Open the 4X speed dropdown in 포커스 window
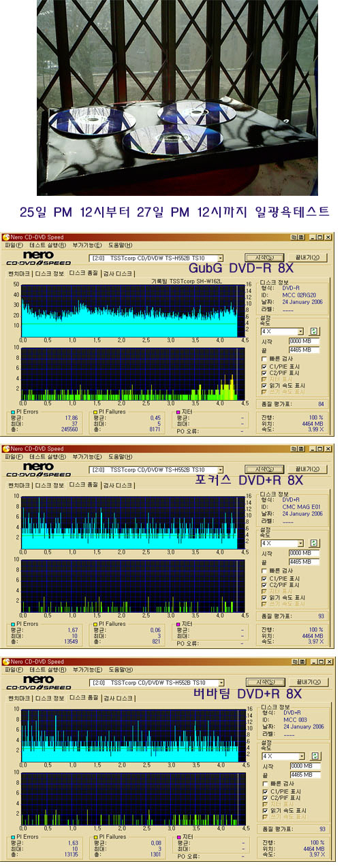The width and height of the screenshot is (361, 868). [x=300, y=544]
